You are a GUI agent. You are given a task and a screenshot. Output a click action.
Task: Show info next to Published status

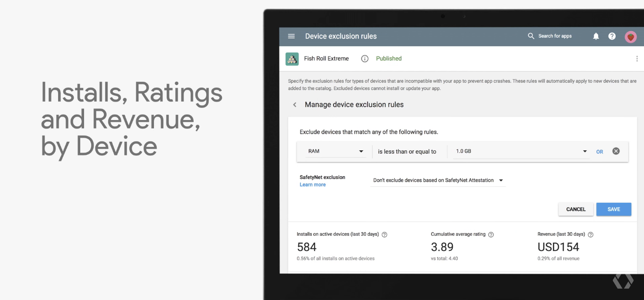pos(364,59)
